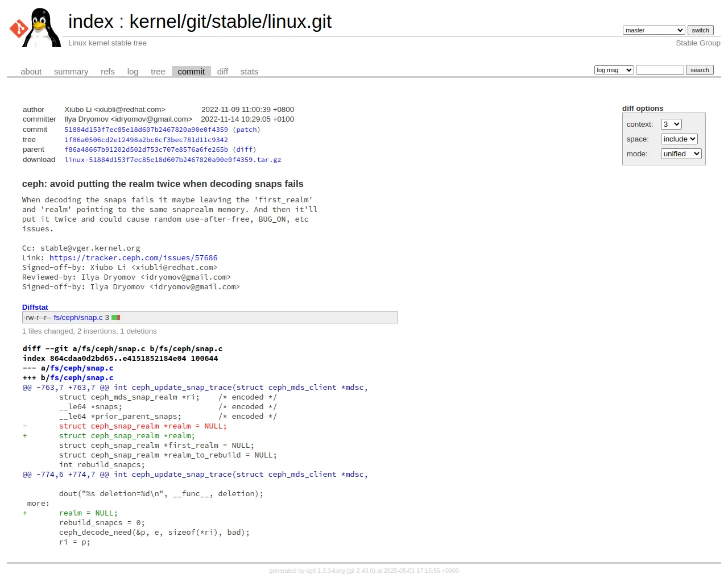Click the parent diff link

245,149
